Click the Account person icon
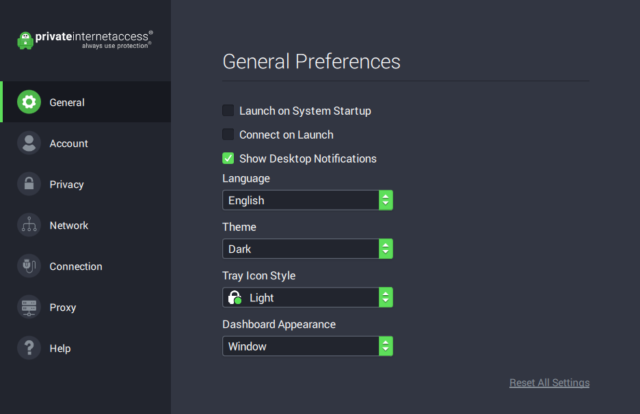The image size is (640, 414). (29, 143)
